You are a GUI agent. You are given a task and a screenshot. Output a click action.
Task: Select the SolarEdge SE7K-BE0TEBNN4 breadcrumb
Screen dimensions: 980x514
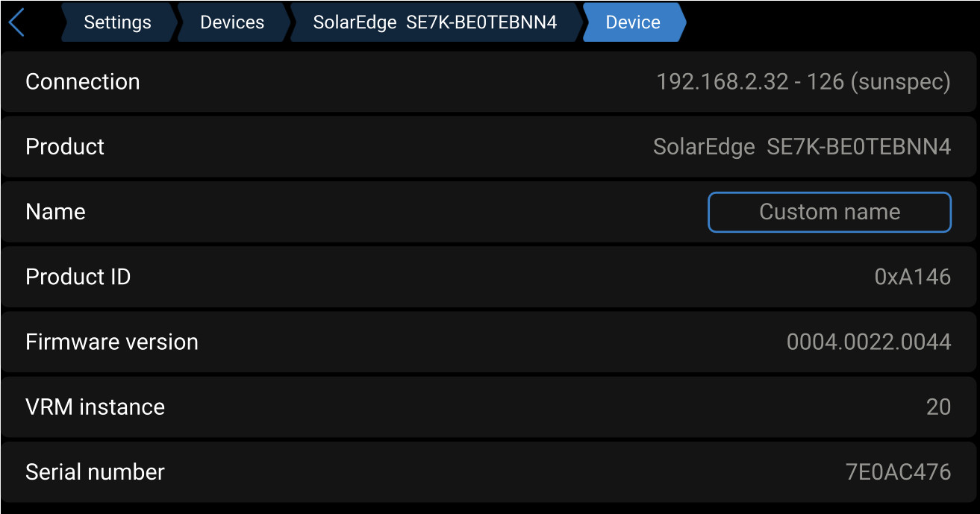pos(434,22)
